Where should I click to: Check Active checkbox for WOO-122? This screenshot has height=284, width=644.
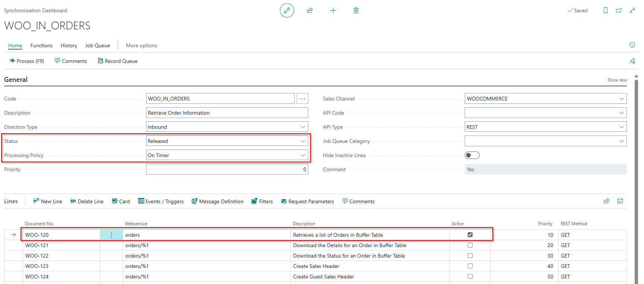point(470,255)
